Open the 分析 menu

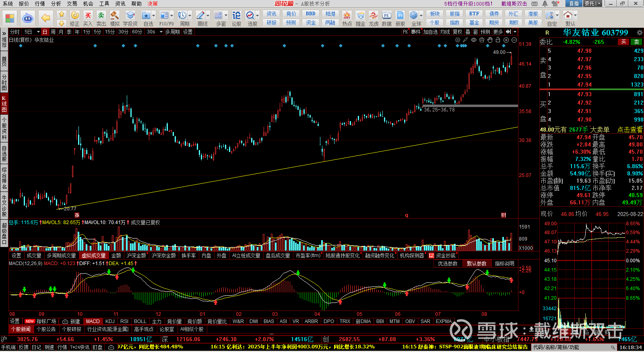(x=56, y=4)
